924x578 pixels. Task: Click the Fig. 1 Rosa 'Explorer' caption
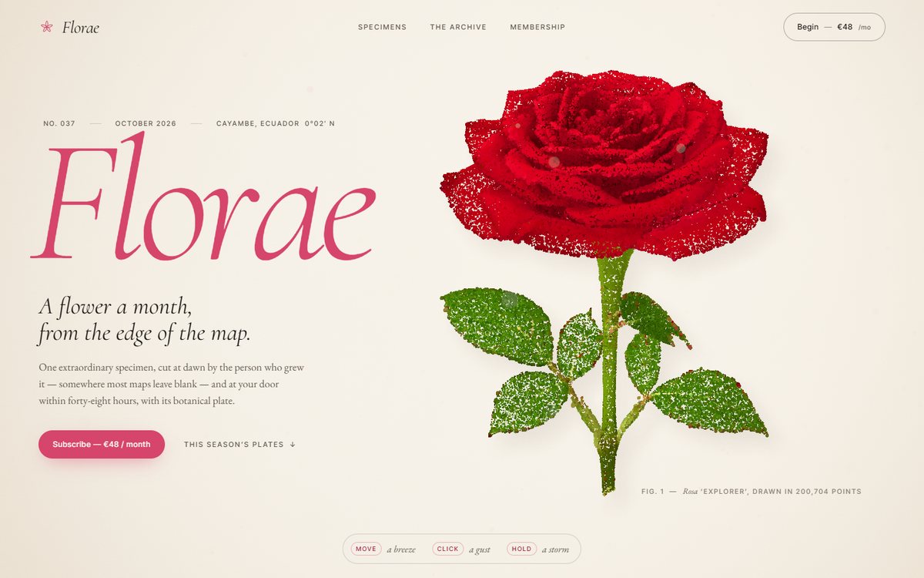[752, 492]
